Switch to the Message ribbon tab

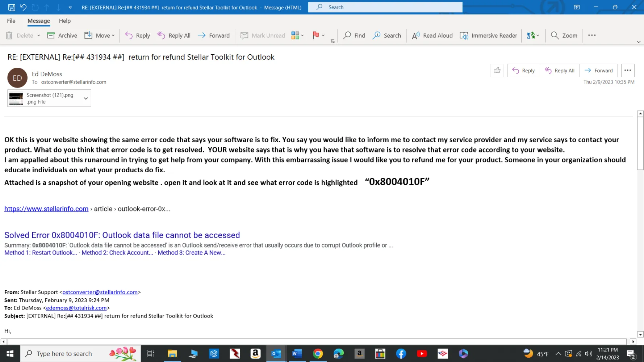tap(39, 21)
